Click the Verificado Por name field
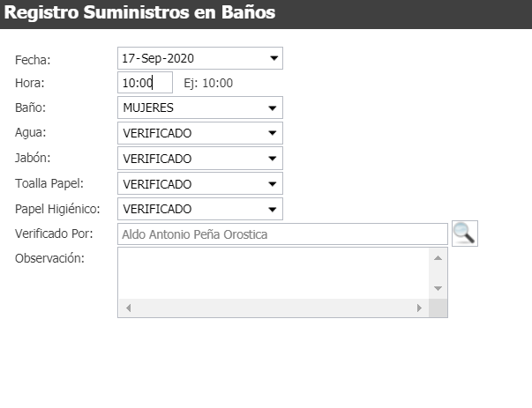 pyautogui.click(x=282, y=234)
